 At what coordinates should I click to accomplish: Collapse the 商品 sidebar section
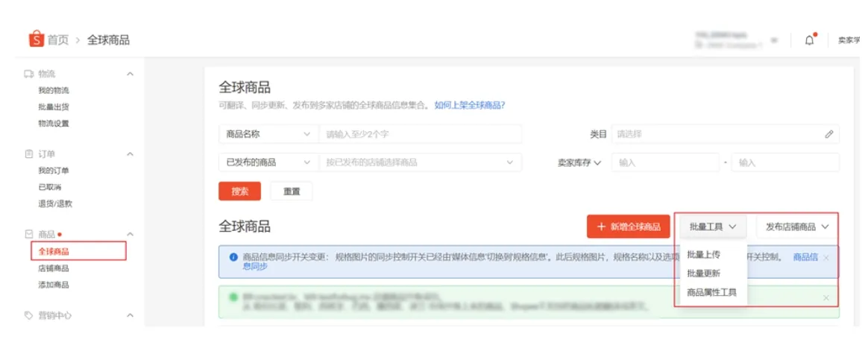coord(130,234)
